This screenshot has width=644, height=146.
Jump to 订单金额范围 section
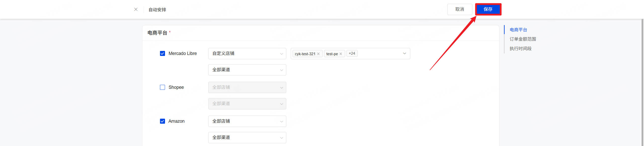pos(522,39)
